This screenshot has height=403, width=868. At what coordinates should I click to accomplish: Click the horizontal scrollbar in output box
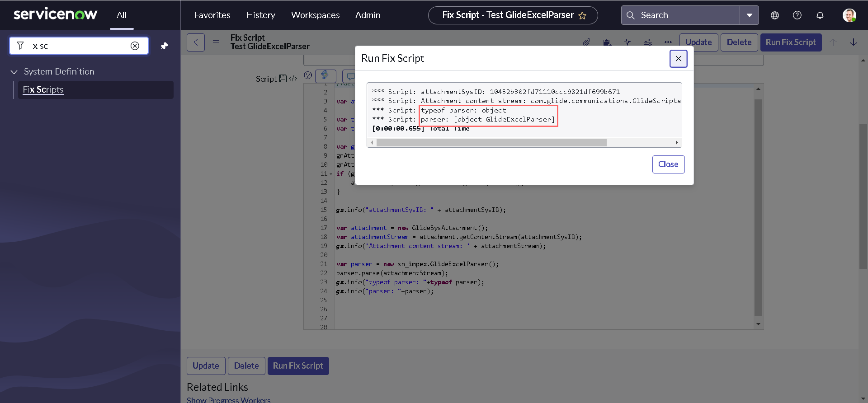click(x=491, y=143)
